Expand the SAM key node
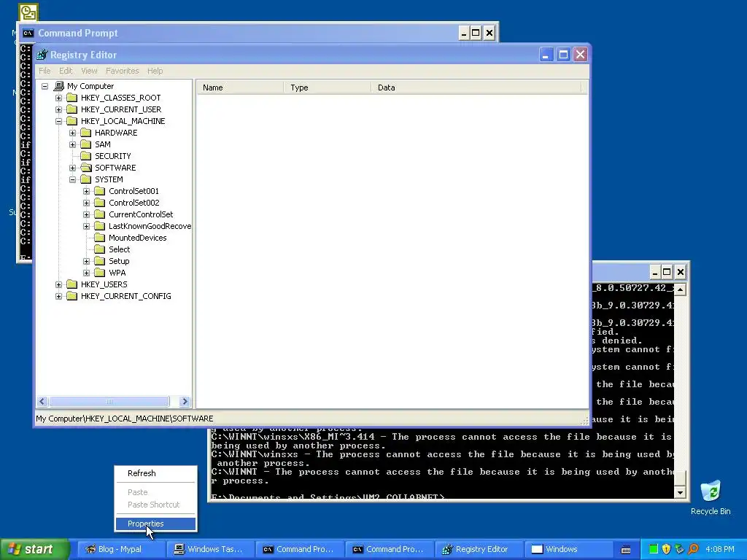This screenshot has height=560, width=747. [72, 145]
